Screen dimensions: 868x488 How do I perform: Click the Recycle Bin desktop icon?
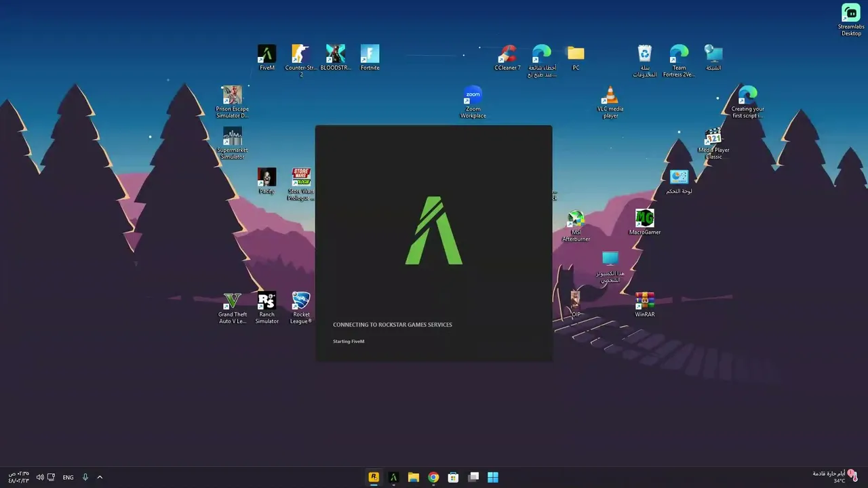click(644, 60)
